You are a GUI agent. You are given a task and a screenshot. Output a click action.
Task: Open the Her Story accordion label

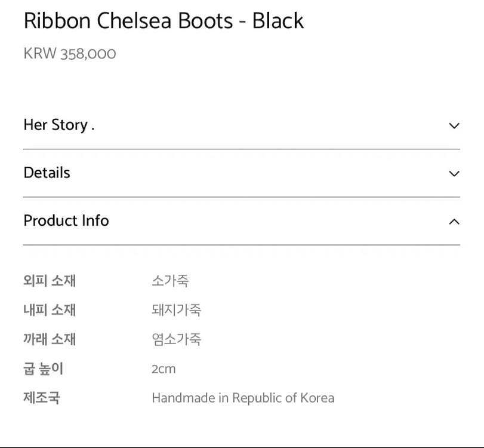pyautogui.click(x=58, y=125)
